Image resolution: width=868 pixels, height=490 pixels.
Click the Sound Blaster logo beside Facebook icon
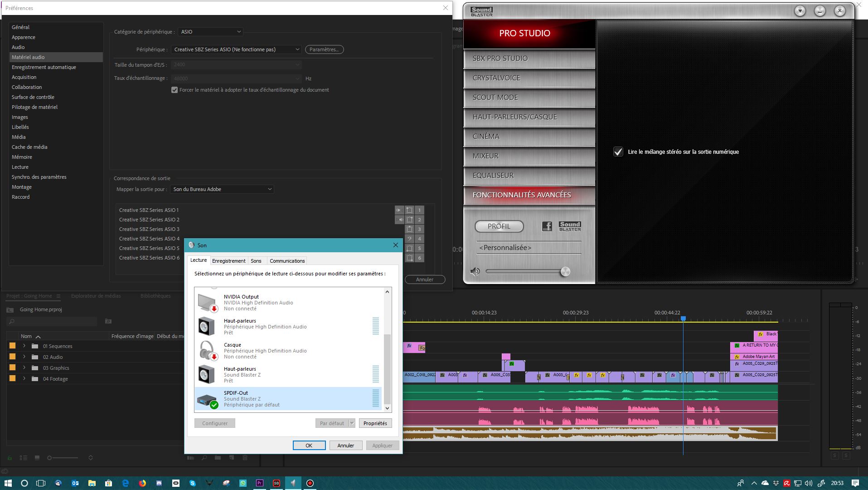(570, 226)
